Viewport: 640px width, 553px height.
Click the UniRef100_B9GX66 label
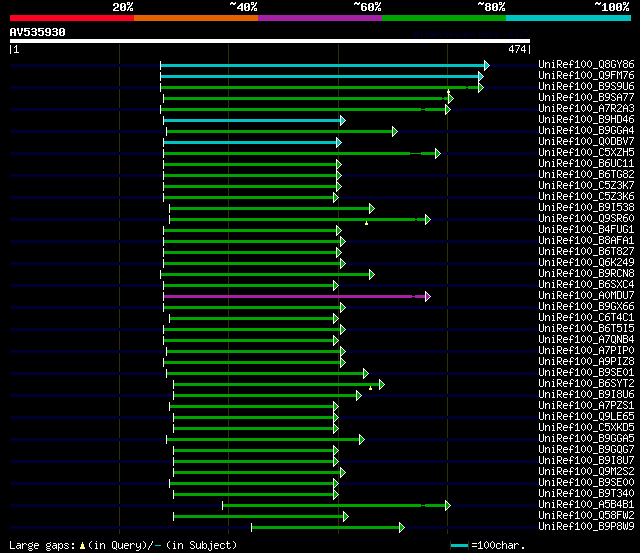[586, 307]
